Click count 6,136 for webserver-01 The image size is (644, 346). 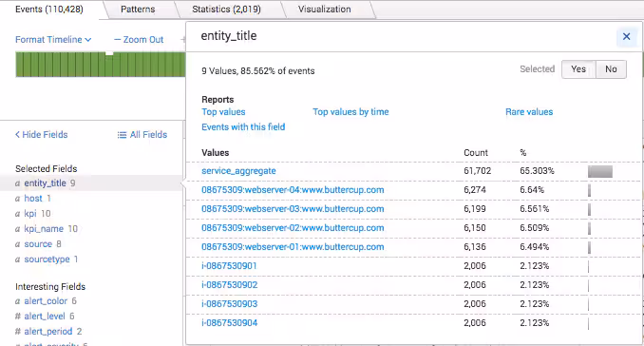click(x=475, y=246)
